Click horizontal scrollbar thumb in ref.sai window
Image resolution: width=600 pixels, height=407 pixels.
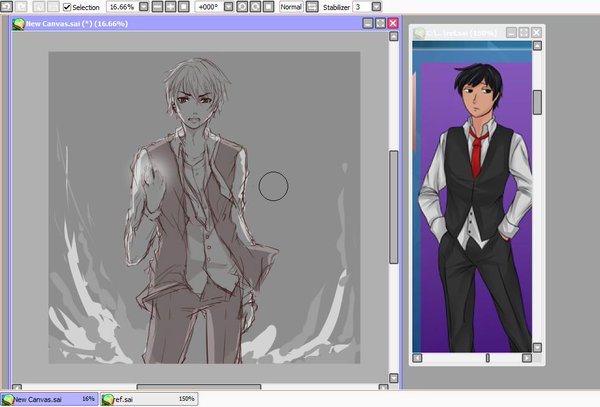[x=488, y=358]
